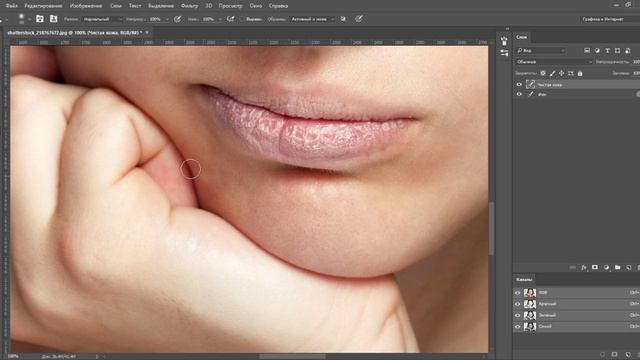Create a new layer icon in Layers panel

[x=629, y=267]
